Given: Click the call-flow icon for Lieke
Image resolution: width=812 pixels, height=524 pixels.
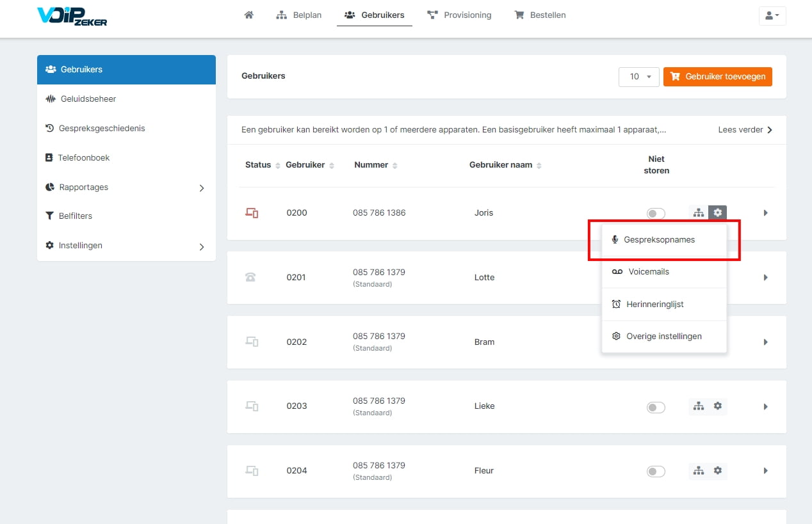Looking at the screenshot, I should pos(699,406).
